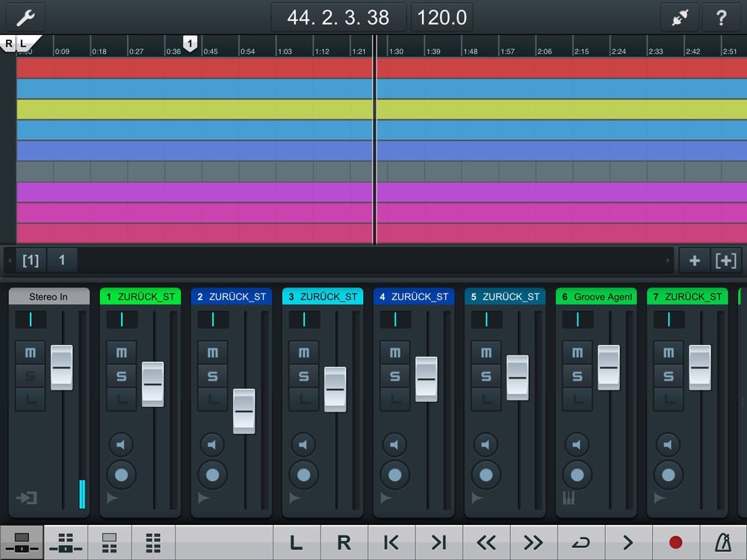This screenshot has height=560, width=747.
Task: Go to project end
Action: 438,542
